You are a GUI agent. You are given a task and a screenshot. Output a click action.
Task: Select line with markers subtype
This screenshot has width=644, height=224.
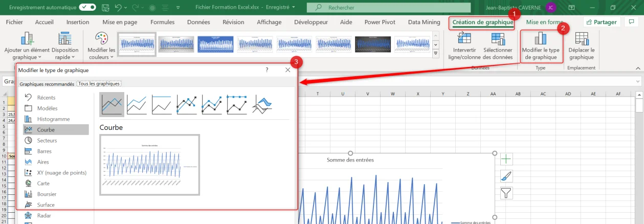tap(187, 104)
